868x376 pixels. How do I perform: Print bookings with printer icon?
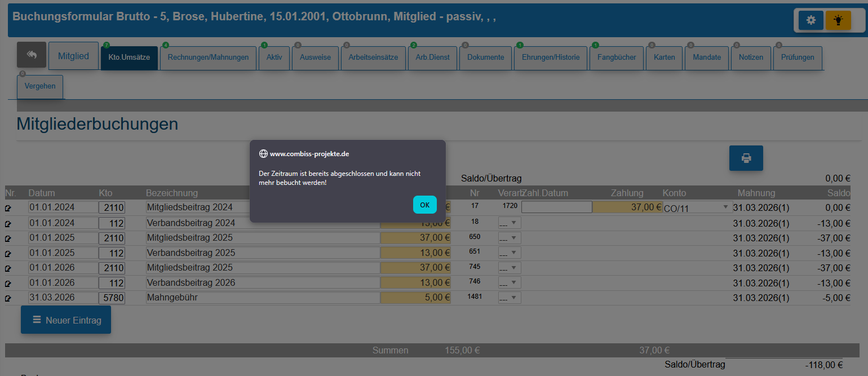(746, 158)
